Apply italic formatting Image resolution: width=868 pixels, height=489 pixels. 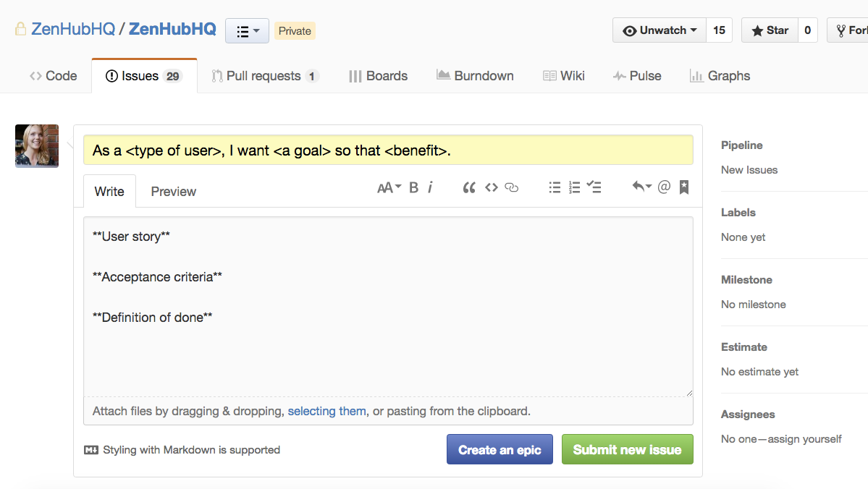pos(430,187)
